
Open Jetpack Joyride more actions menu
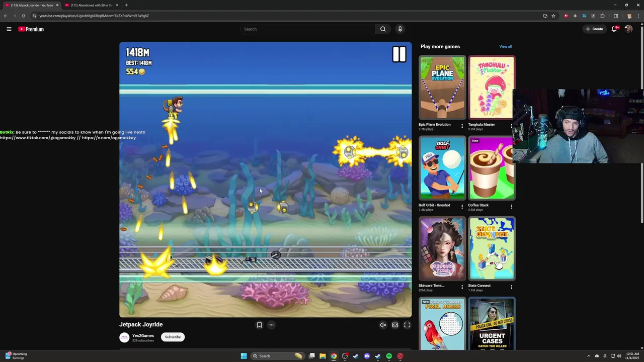pyautogui.click(x=271, y=325)
